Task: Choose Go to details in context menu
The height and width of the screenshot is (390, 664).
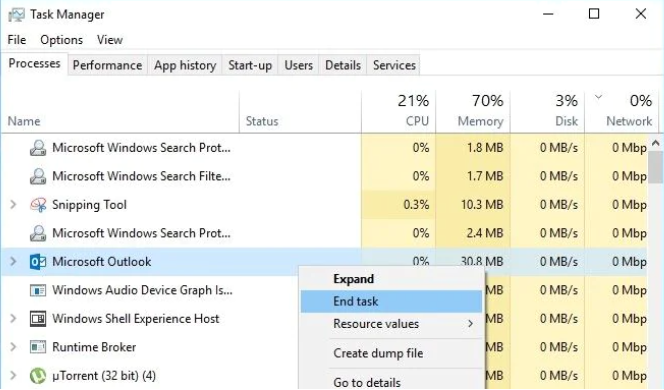Action: (x=391, y=382)
